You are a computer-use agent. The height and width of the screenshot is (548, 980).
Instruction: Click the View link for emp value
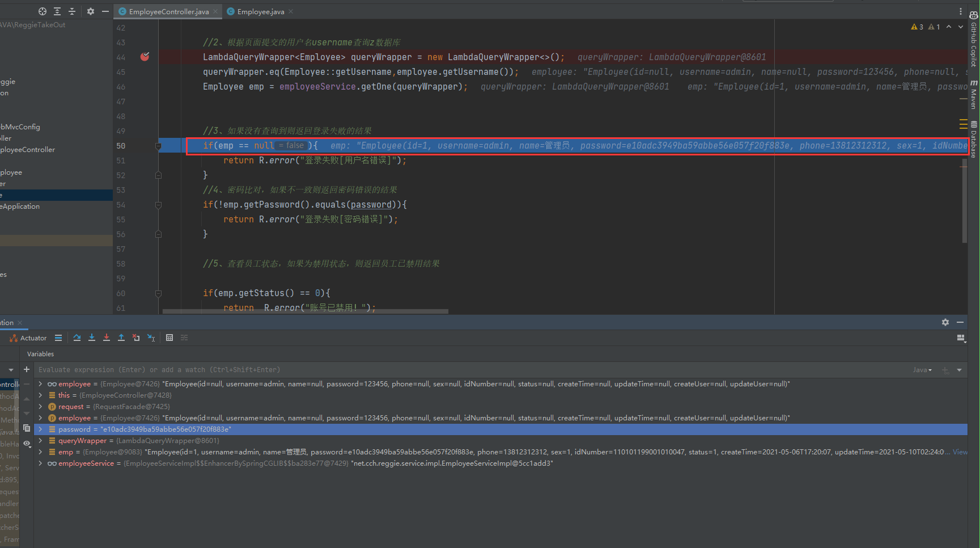[960, 452]
